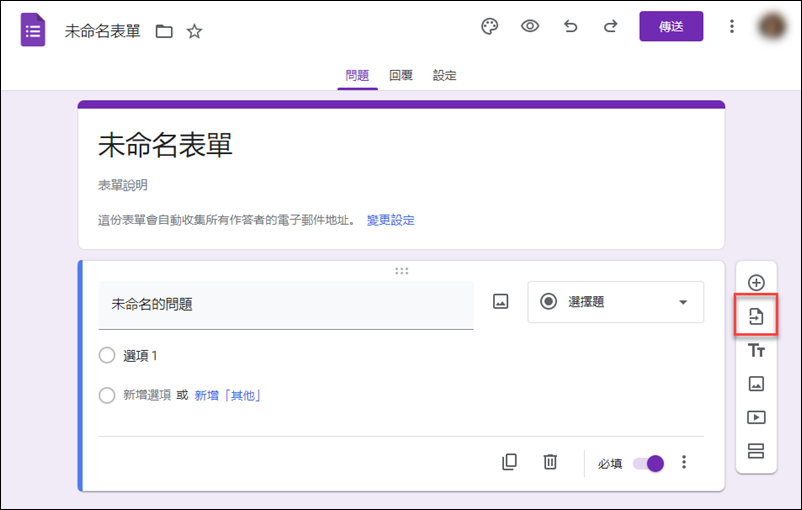Viewport: 802px width, 510px height.
Task: Click the preview eye icon
Action: pos(530,26)
